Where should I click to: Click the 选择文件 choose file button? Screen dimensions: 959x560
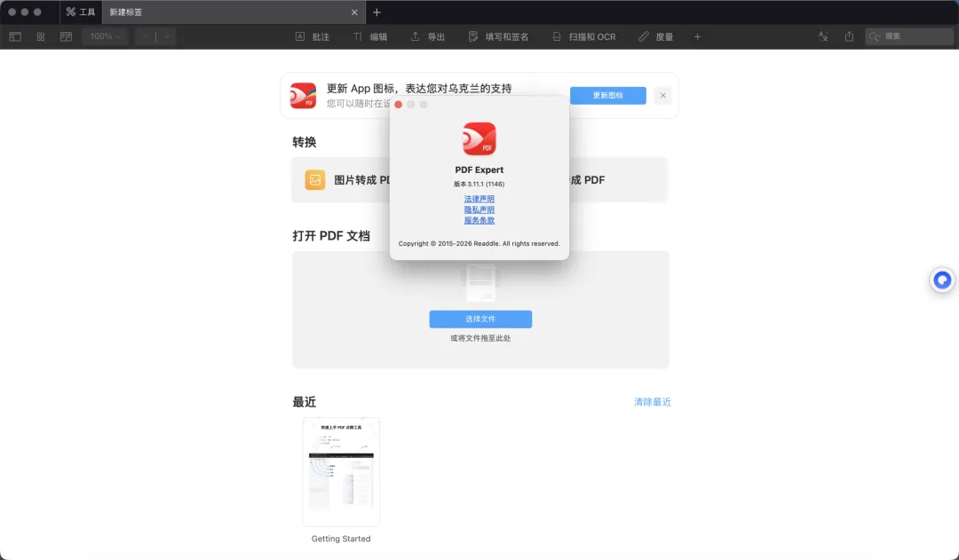tap(480, 319)
